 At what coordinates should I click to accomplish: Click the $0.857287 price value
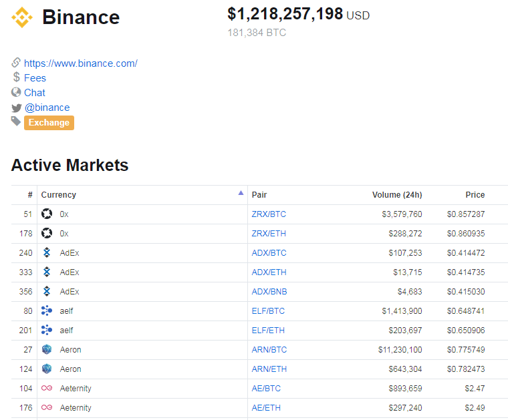tap(466, 214)
